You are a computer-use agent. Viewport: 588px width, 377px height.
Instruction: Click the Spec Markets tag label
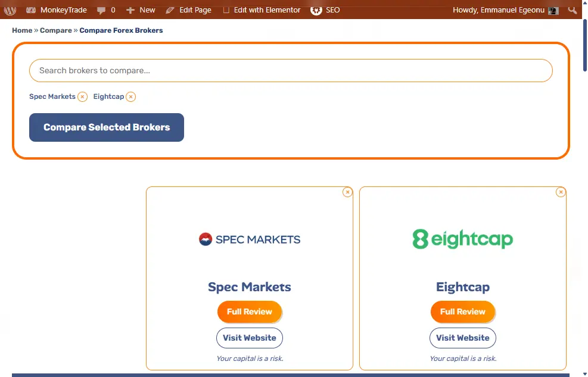point(52,96)
